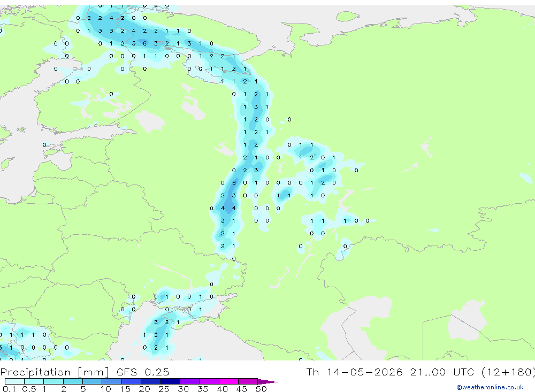Click the '20' legend scale label
535x392 pixels.
coord(144,389)
